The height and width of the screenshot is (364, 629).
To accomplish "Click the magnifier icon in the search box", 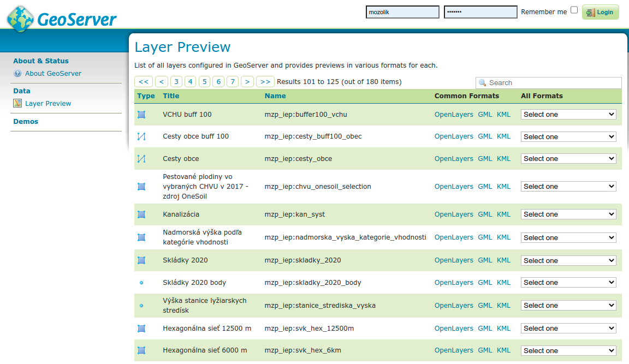I will click(482, 82).
